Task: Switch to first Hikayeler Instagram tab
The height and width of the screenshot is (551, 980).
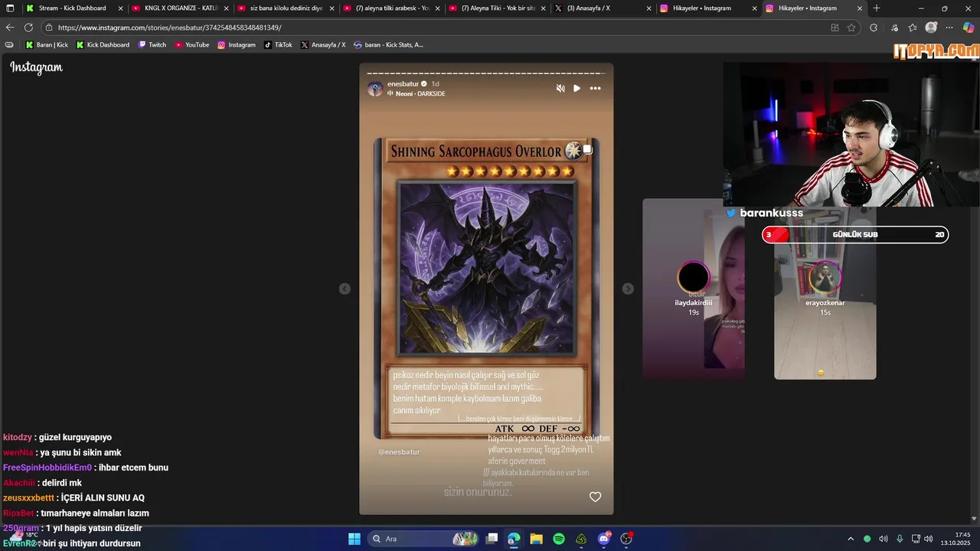Action: (x=709, y=8)
